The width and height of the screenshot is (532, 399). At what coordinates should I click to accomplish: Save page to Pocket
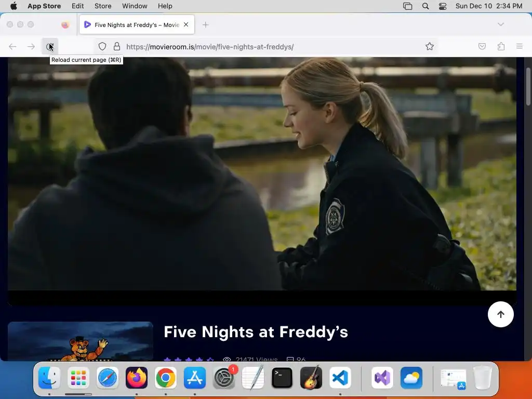(482, 46)
